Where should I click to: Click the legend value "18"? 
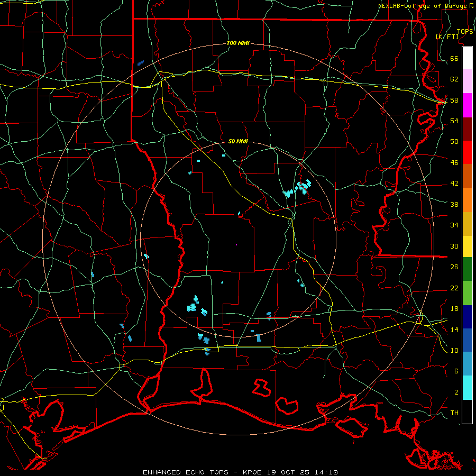point(454,308)
